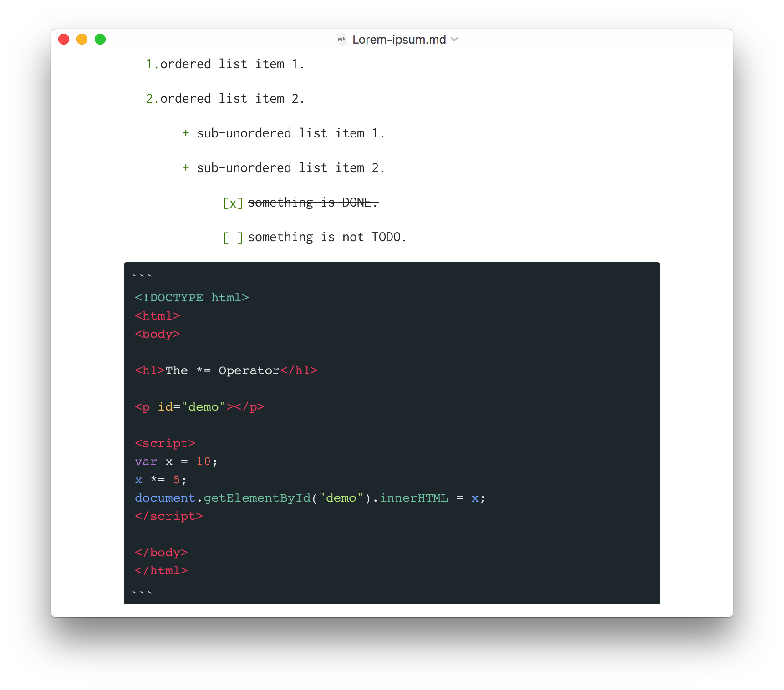
Task: Click the '<h1>The *= Operator</h1>' line
Action: [x=226, y=370]
